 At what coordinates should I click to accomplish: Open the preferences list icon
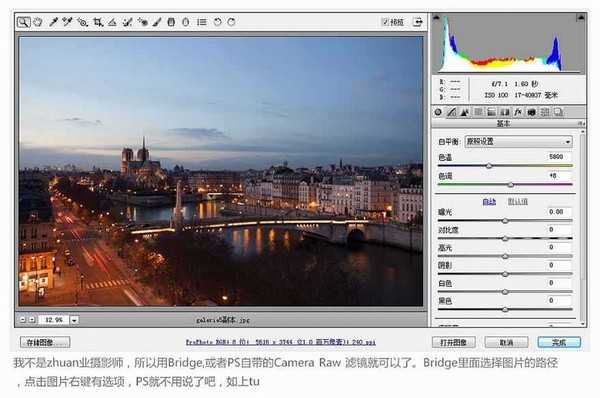[202, 22]
